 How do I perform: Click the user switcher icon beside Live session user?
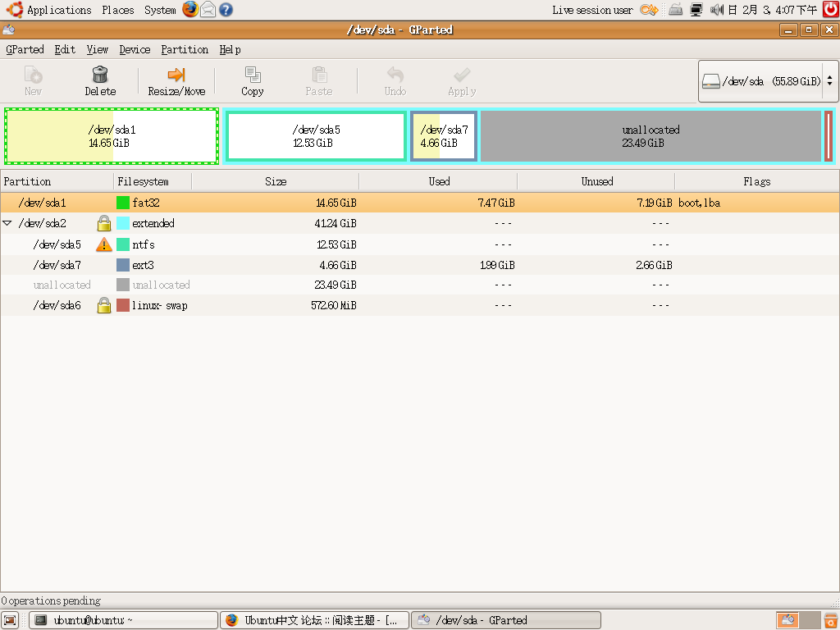[649, 10]
